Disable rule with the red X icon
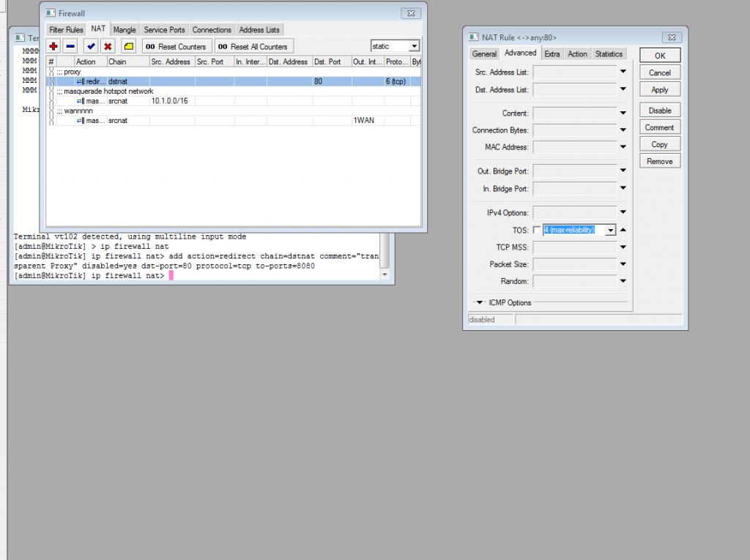The image size is (750, 560). [108, 46]
